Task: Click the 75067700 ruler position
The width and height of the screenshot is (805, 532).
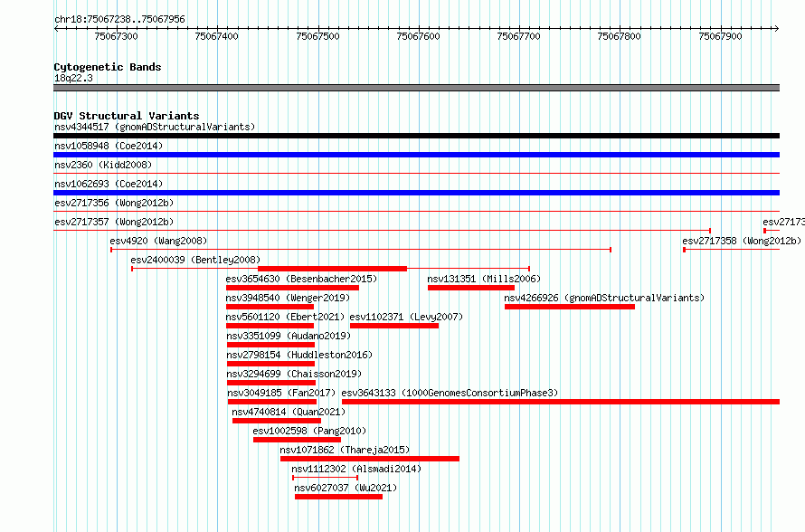Action: (518, 36)
